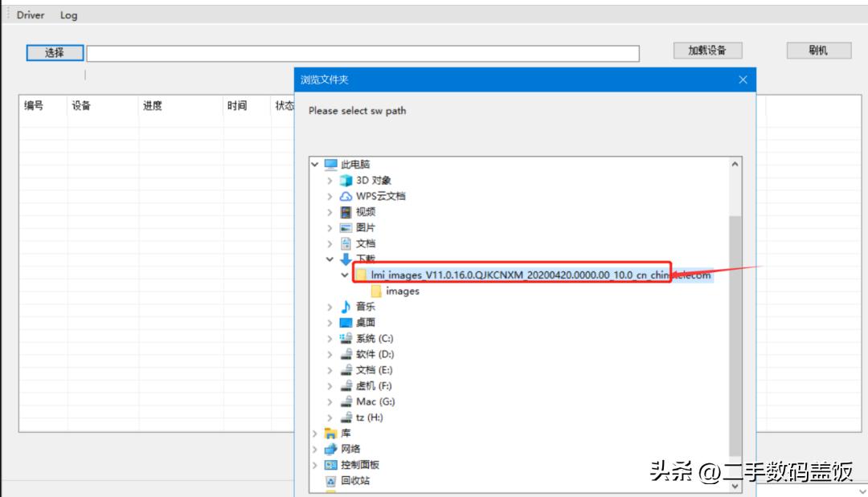Select the 回收站 tree label
Screen dimensions: 868x497
coord(355,481)
